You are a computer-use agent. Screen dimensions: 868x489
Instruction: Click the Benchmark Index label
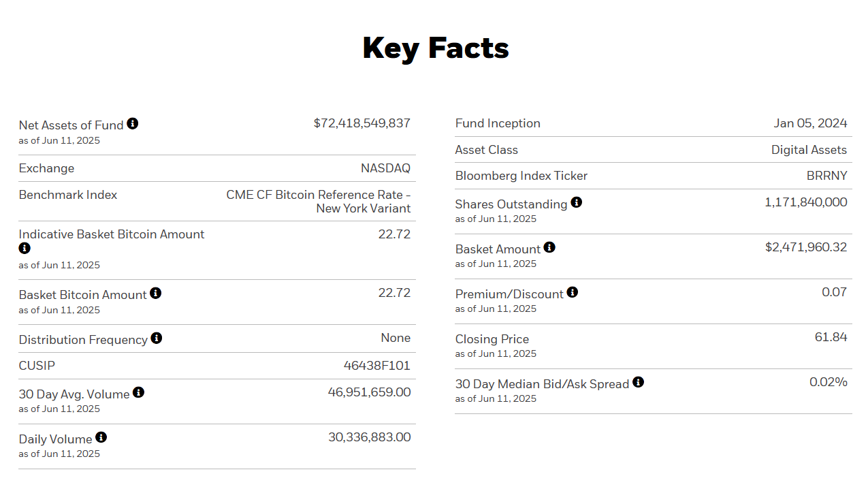coord(68,195)
